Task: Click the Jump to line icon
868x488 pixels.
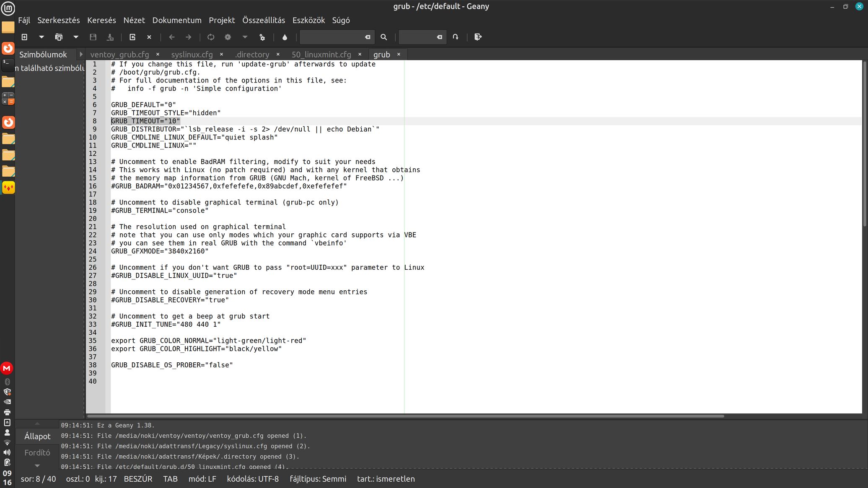Action: click(456, 37)
